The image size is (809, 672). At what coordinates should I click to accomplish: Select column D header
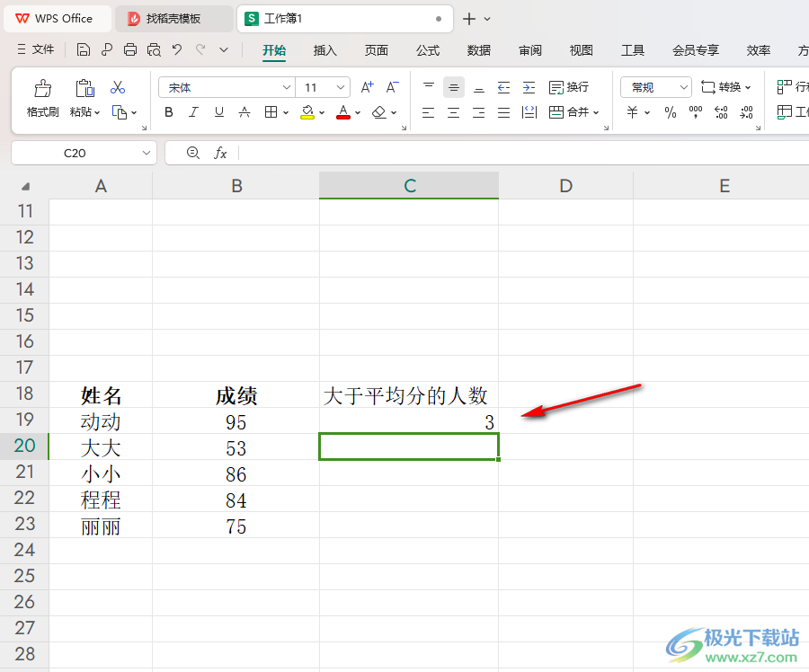(x=565, y=186)
